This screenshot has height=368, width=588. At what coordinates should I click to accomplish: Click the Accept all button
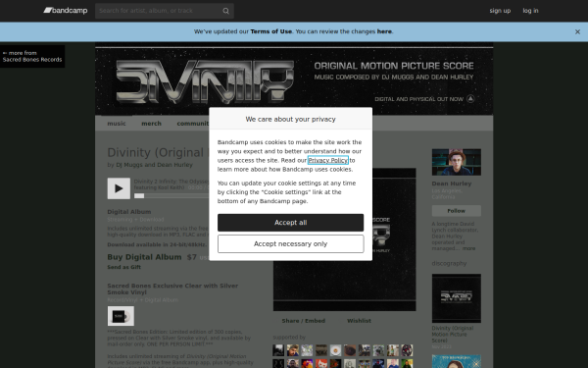(291, 223)
